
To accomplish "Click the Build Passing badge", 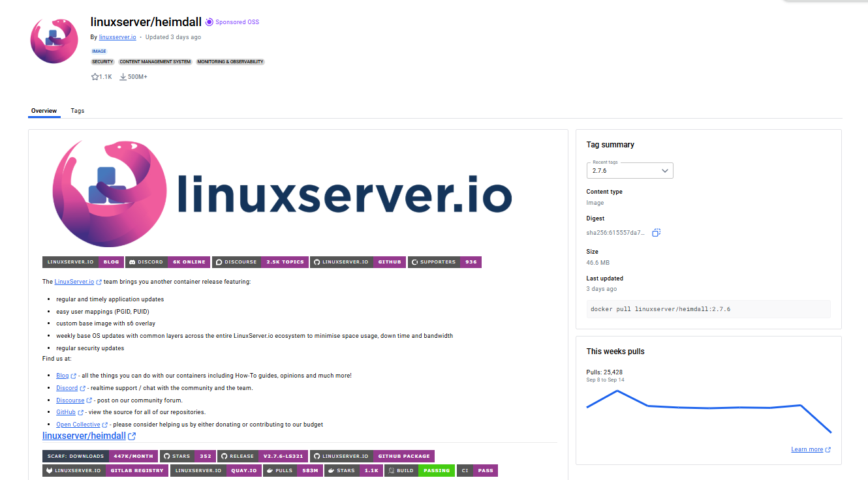I will [419, 470].
